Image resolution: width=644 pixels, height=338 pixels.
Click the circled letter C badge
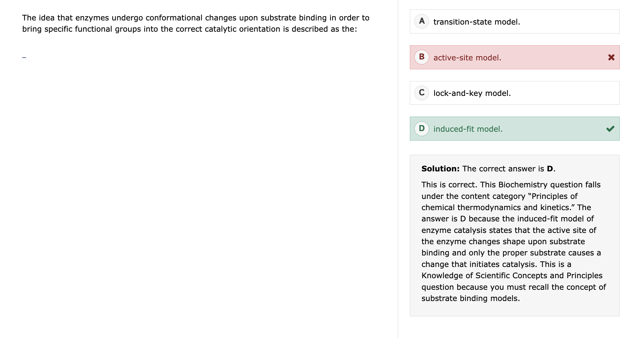[x=422, y=93]
